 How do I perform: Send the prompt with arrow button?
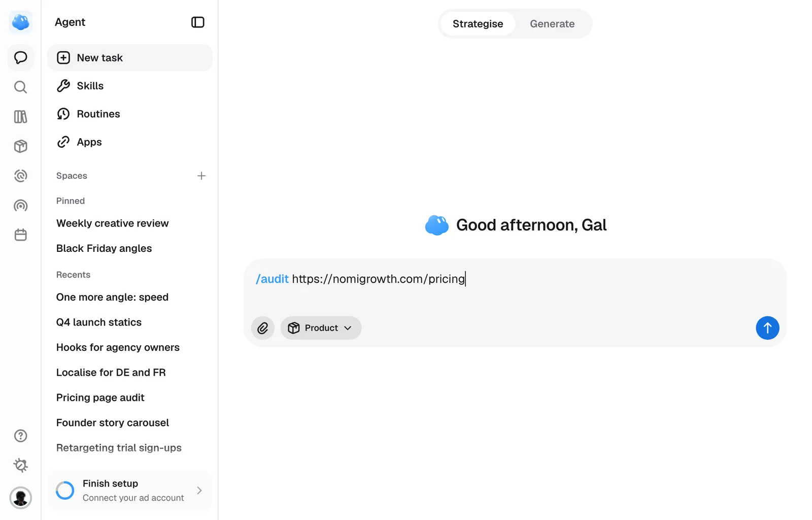pos(767,328)
